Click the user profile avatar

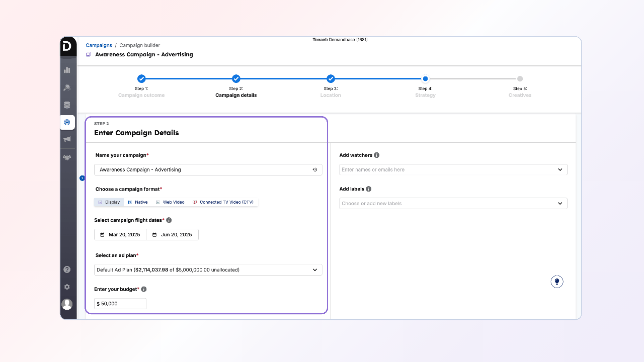(x=67, y=304)
